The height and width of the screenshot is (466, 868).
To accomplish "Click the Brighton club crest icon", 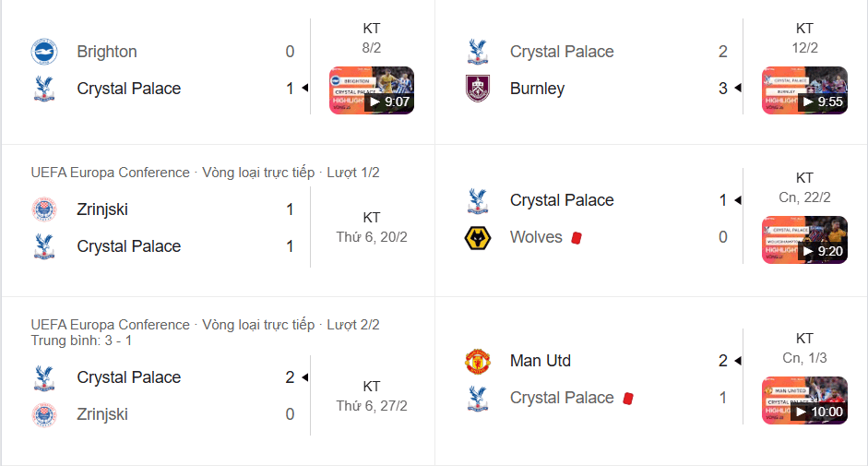I will click(x=44, y=52).
